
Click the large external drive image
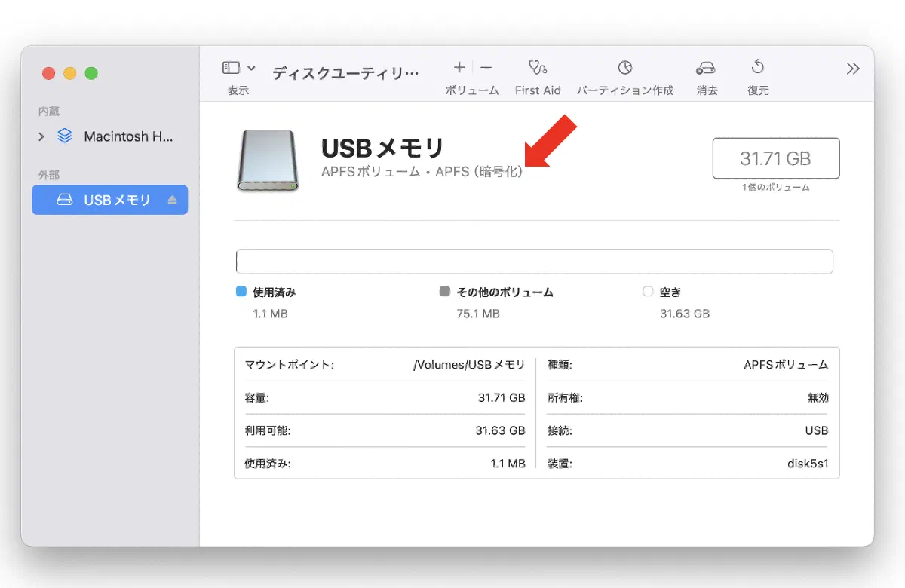coord(267,160)
